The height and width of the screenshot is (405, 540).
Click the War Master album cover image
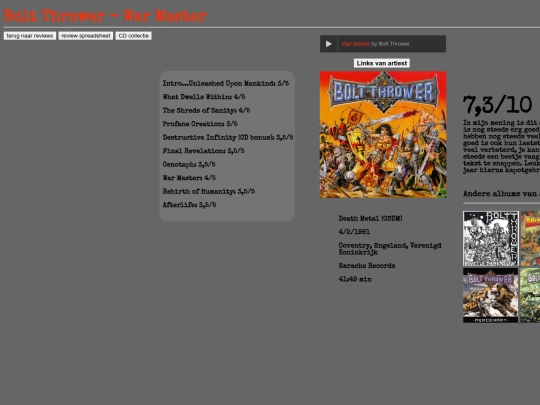coord(383,135)
